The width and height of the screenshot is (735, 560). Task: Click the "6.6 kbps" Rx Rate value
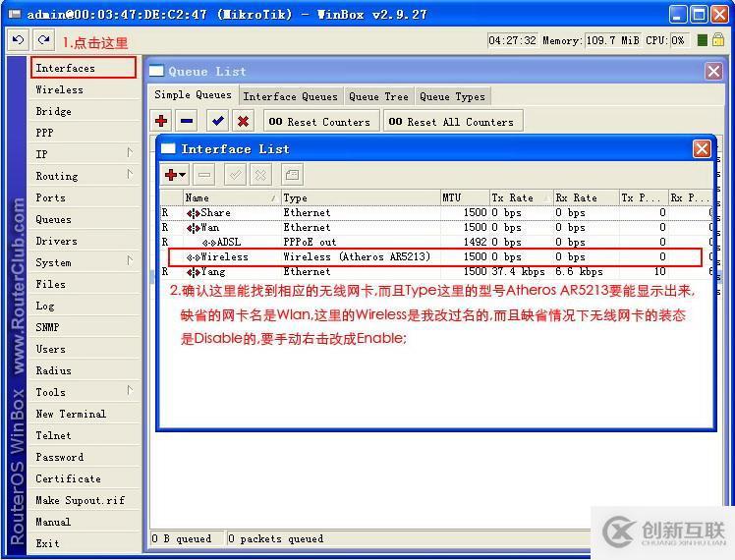click(x=579, y=272)
